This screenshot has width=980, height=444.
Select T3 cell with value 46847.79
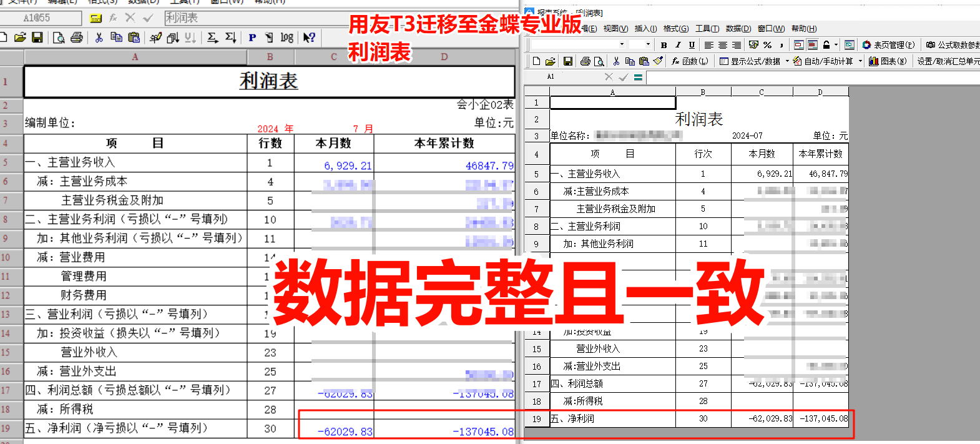(444, 163)
